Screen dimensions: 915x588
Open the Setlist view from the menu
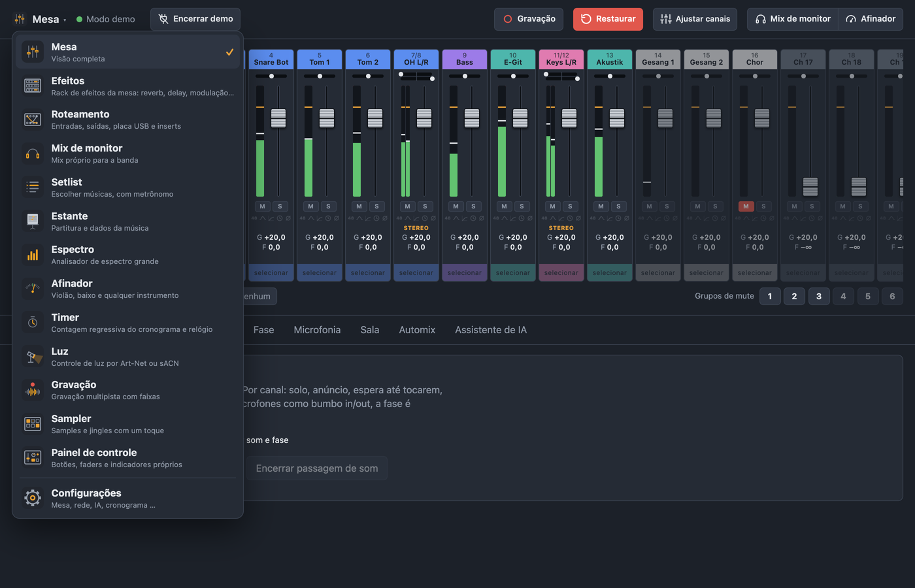[x=127, y=188]
